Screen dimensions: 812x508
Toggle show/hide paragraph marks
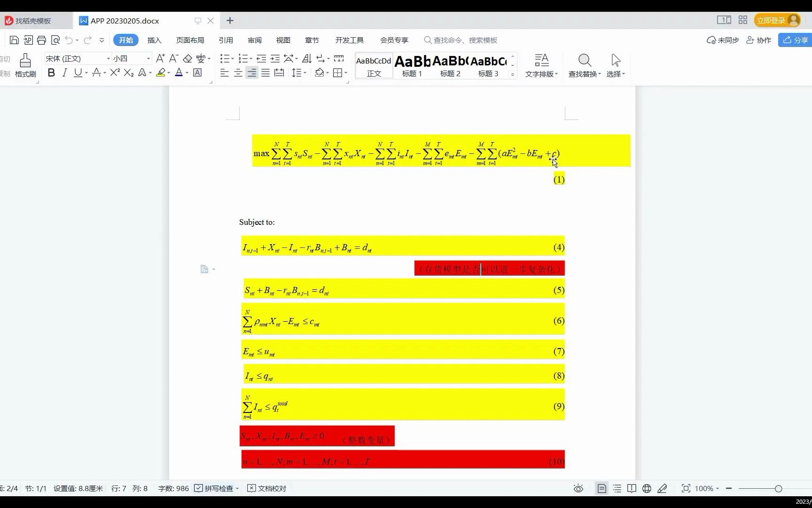[320, 58]
